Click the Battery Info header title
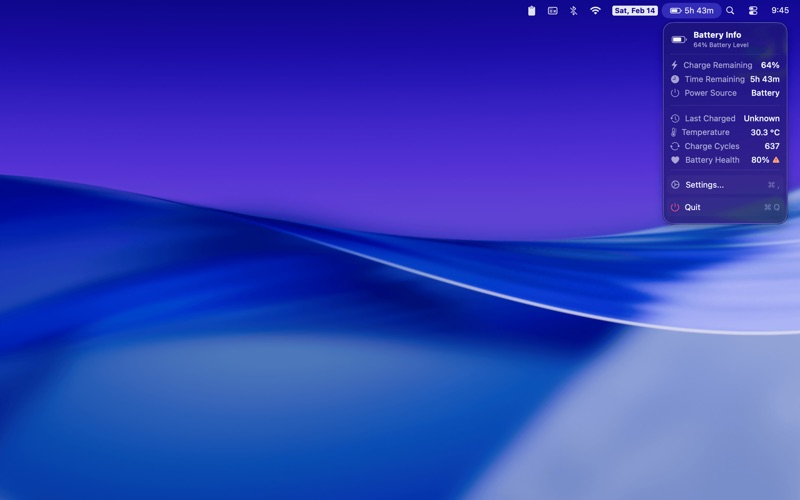The width and height of the screenshot is (800, 500). tap(717, 35)
